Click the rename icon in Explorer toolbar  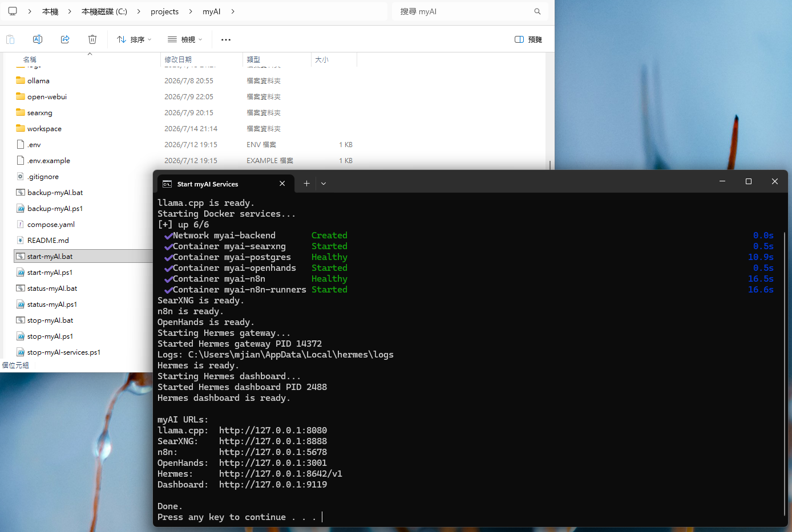coord(38,39)
